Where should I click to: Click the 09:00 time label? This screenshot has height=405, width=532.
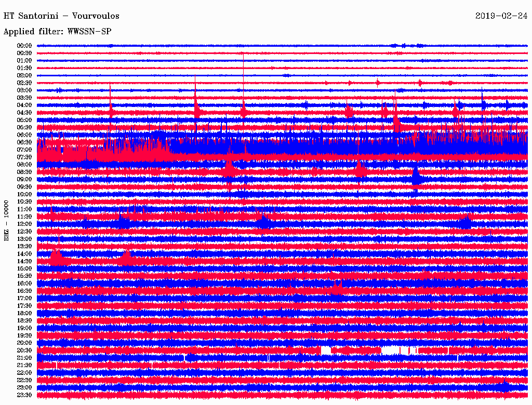pos(24,180)
